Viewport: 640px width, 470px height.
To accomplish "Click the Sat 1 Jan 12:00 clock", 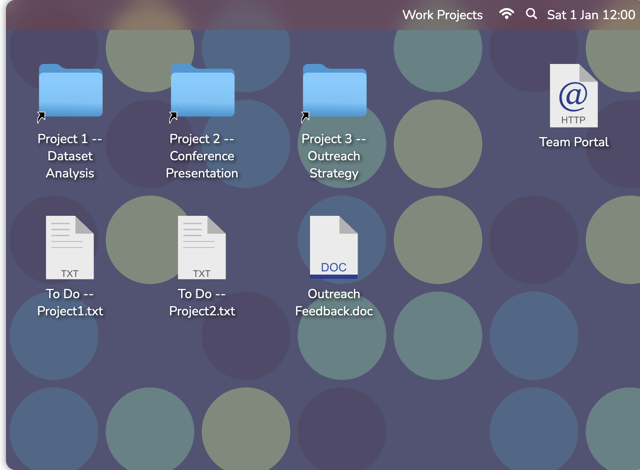I will pyautogui.click(x=591, y=15).
